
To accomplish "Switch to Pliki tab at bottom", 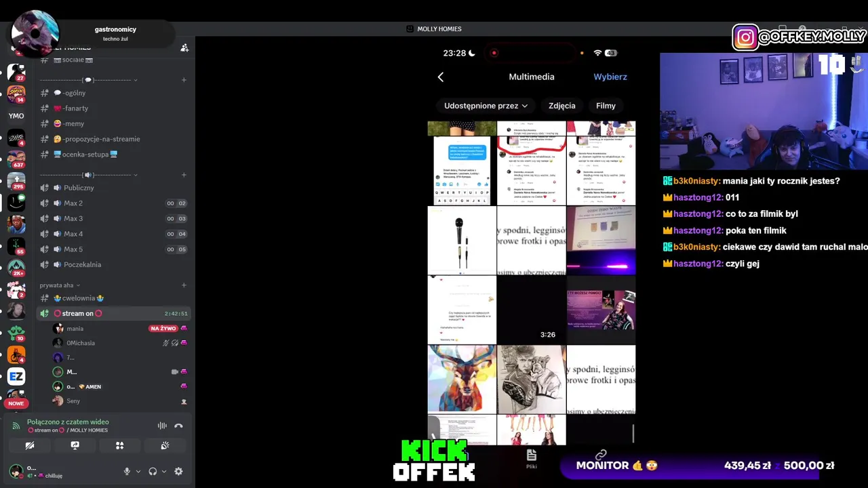I will [532, 458].
